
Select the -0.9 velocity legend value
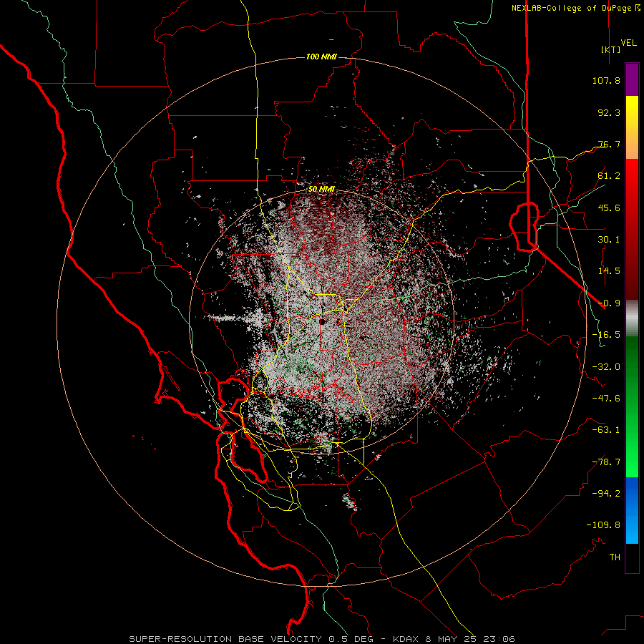coord(609,303)
